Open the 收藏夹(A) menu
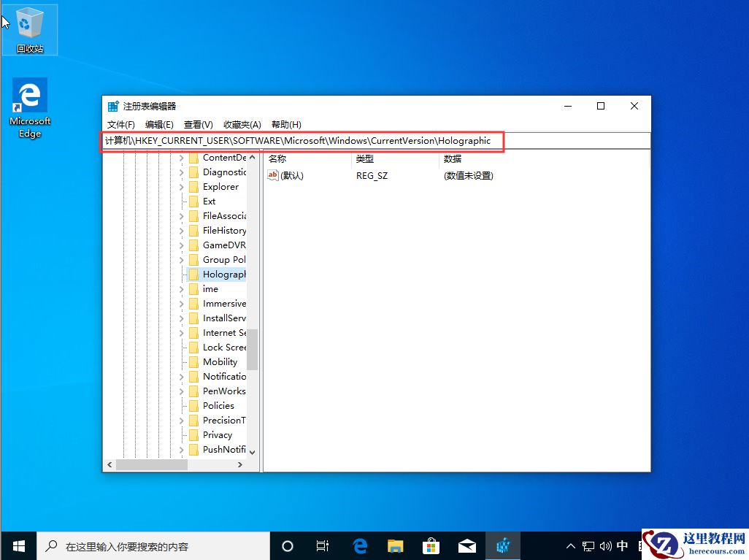Viewport: 749px width, 560px height. 242,124
